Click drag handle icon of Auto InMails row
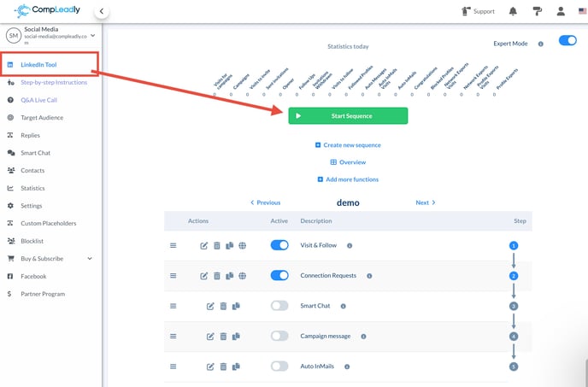The height and width of the screenshot is (387, 588). (x=173, y=366)
